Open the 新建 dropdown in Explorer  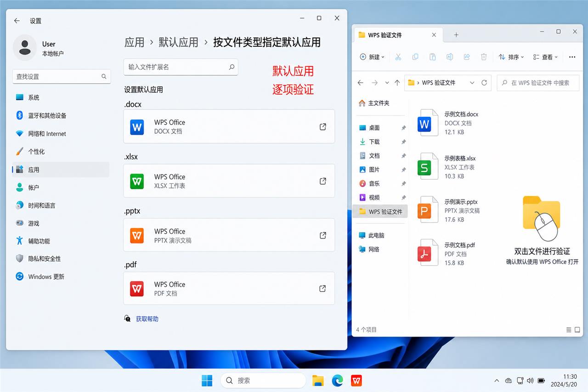coord(373,57)
